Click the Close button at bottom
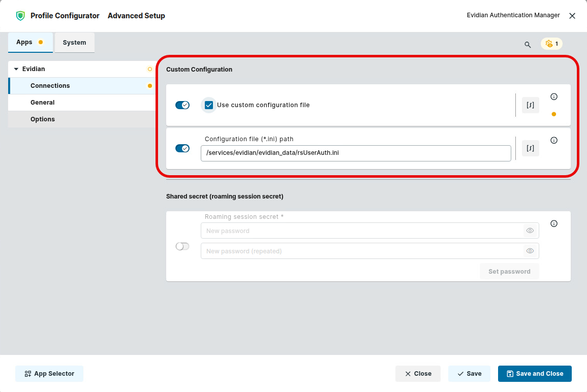The height and width of the screenshot is (392, 587). [x=418, y=374]
